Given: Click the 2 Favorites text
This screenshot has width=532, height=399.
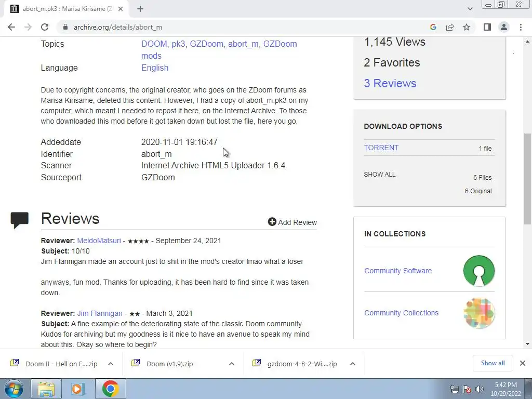Looking at the screenshot, I should (x=392, y=62).
